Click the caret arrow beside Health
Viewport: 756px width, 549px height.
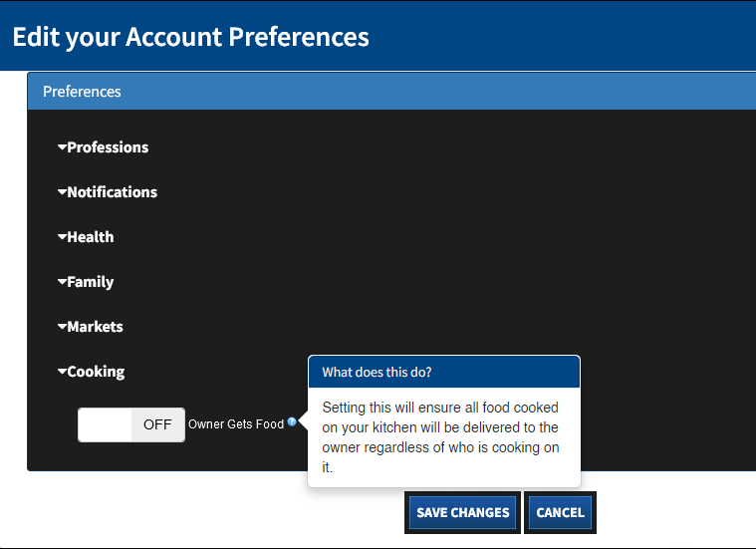[62, 237]
